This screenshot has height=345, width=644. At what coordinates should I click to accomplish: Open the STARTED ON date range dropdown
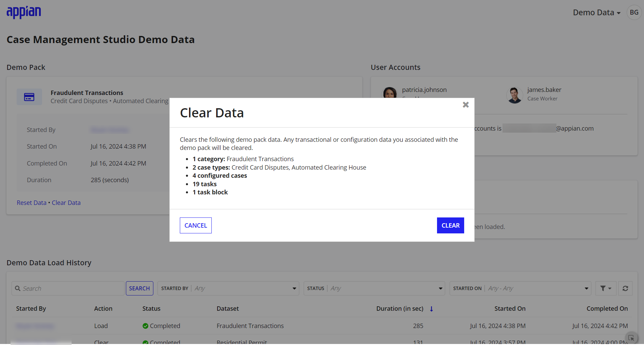click(520, 288)
